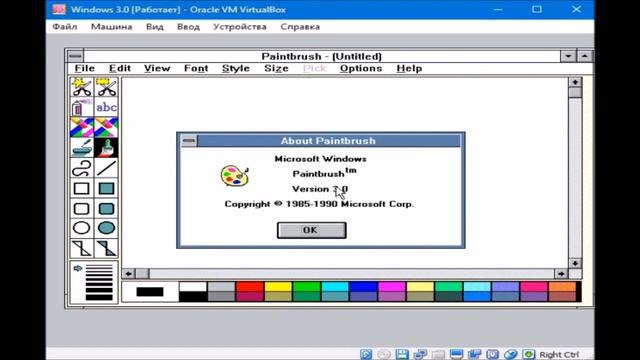The width and height of the screenshot is (640, 360).
Task: Click Paintbrush minimize down-arrow button
Action: [568, 56]
